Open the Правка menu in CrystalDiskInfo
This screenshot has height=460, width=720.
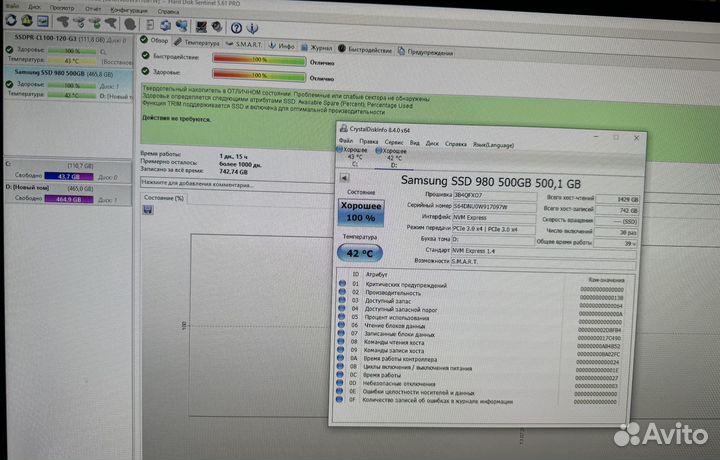[369, 141]
